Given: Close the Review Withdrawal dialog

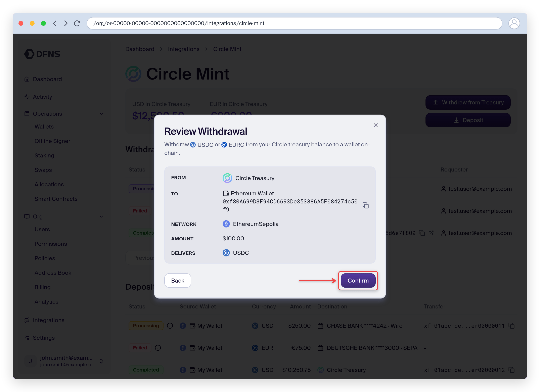Looking at the screenshot, I should coord(375,125).
